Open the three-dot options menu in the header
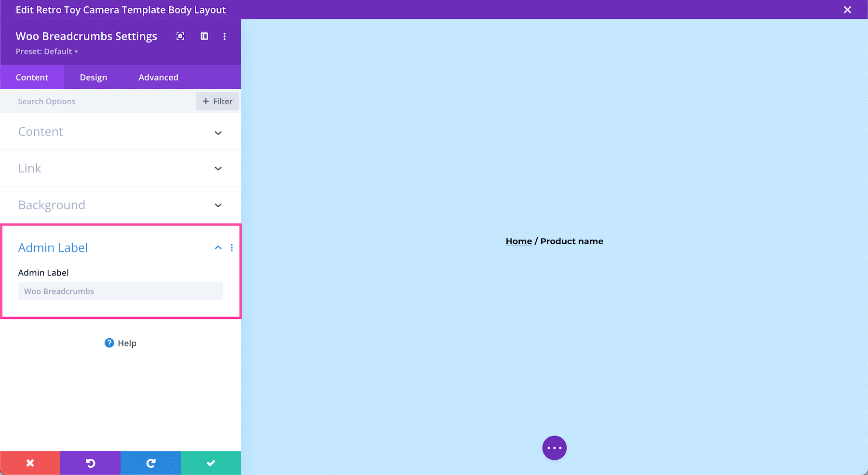Screen dimensions: 868x475 point(224,36)
